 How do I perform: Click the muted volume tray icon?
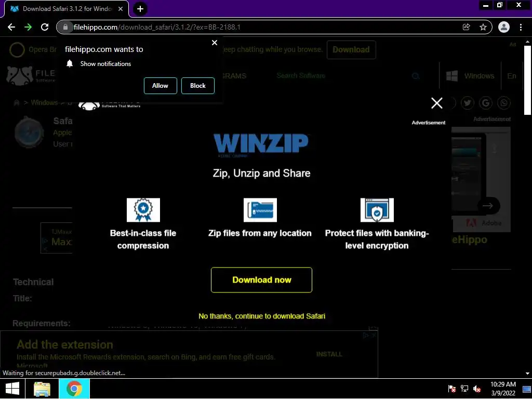(477, 389)
